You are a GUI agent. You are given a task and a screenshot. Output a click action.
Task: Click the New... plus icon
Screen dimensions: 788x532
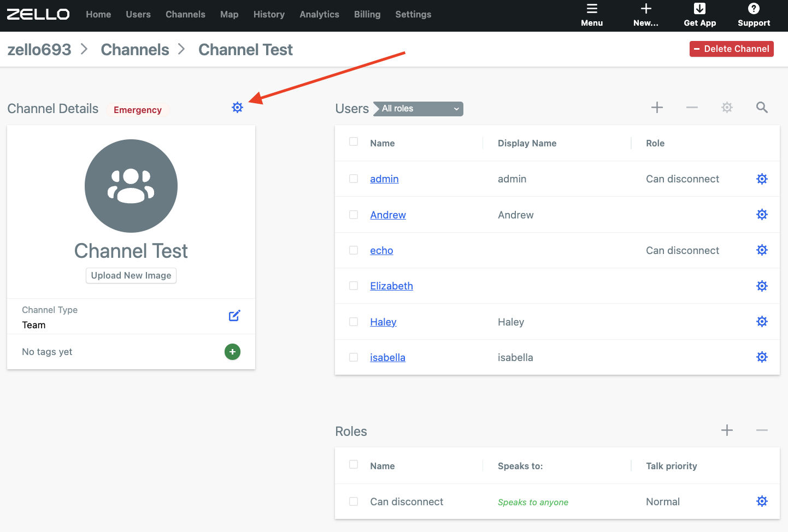[x=646, y=9]
